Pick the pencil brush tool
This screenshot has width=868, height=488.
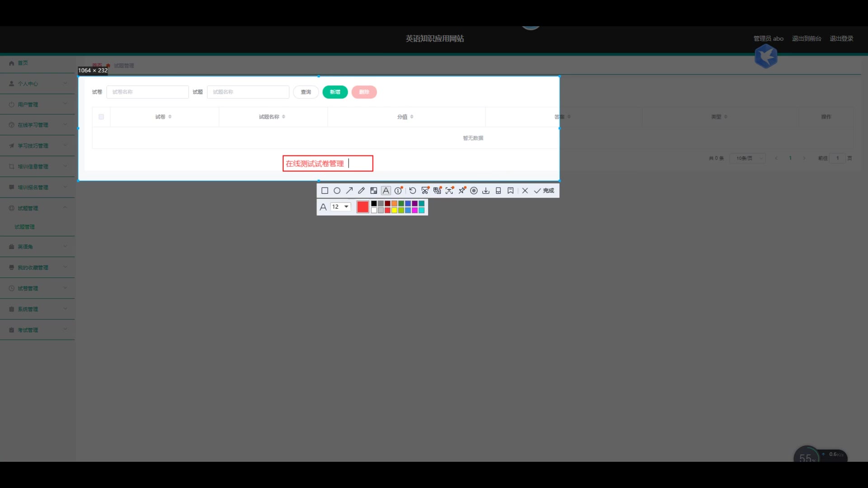(361, 191)
